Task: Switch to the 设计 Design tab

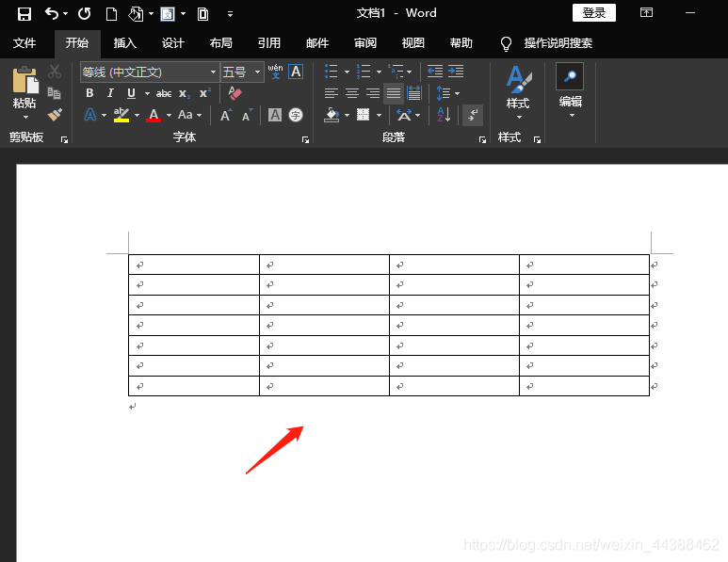Action: 172,43
